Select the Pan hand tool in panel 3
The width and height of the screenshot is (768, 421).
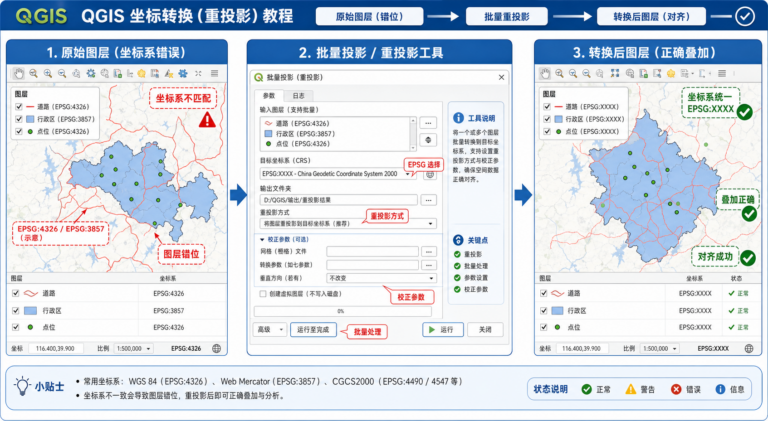545,73
